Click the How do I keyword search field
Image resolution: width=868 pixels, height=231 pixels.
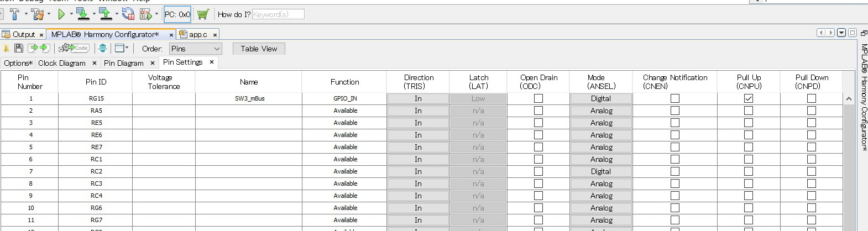(x=278, y=14)
